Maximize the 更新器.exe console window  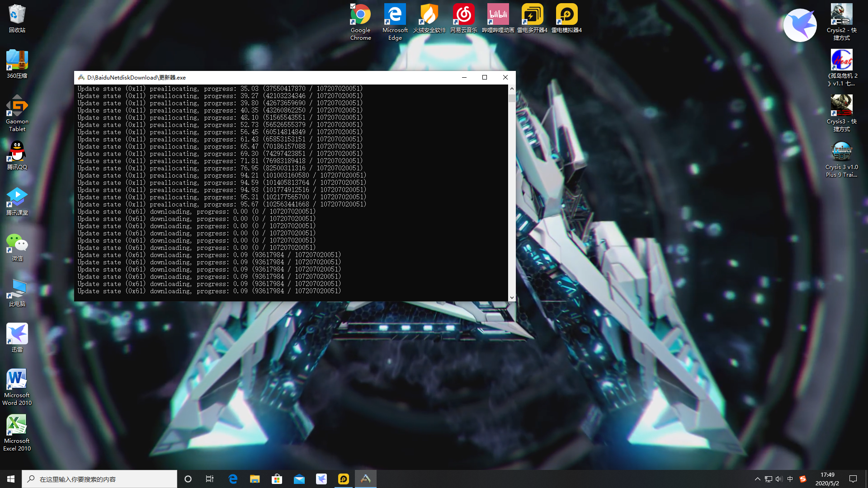(485, 77)
